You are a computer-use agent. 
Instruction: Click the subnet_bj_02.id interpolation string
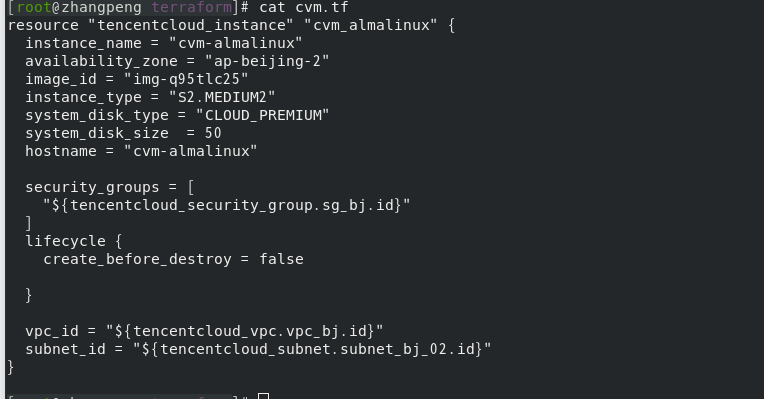[x=312, y=349]
